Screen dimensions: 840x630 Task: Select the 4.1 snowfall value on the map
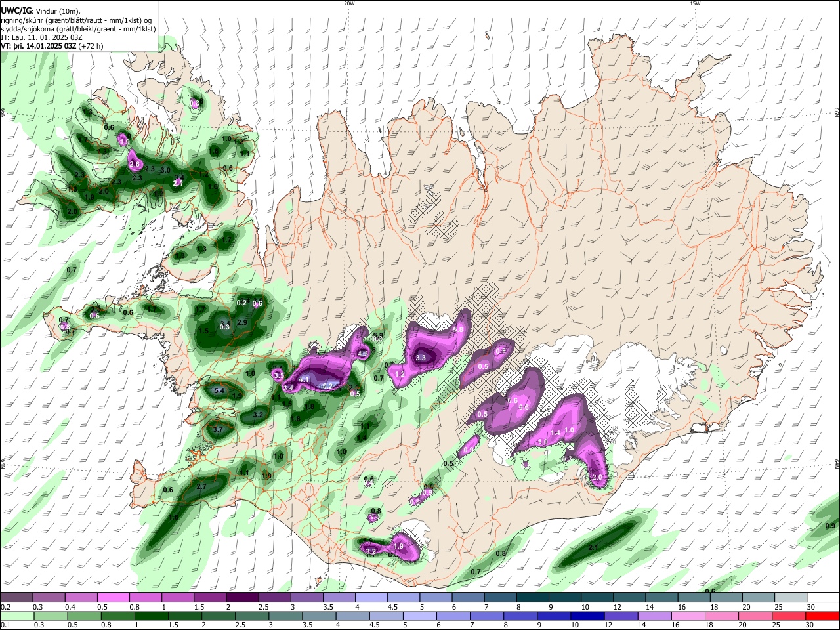click(x=304, y=379)
